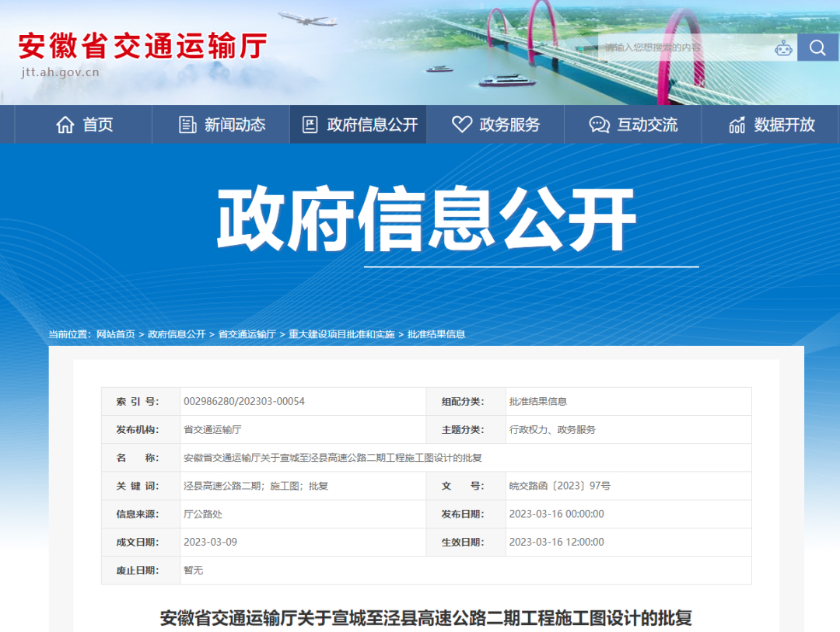Click the magnifier search icon

(817, 47)
